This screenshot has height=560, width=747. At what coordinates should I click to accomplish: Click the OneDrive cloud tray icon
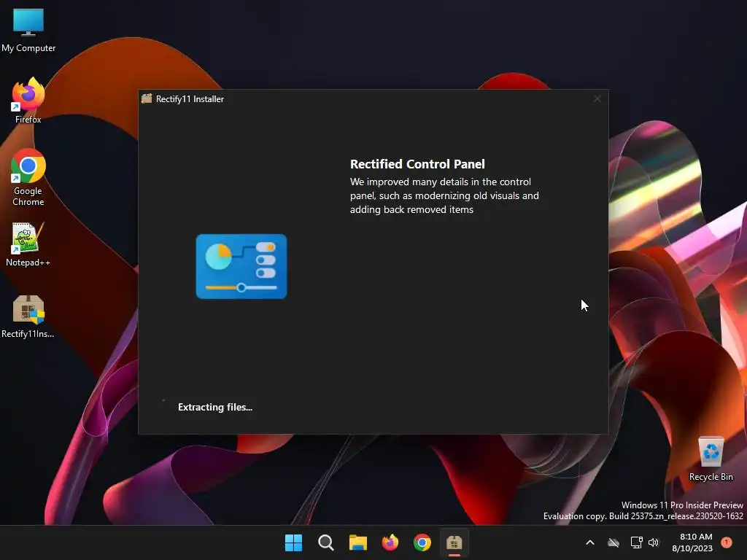click(614, 542)
